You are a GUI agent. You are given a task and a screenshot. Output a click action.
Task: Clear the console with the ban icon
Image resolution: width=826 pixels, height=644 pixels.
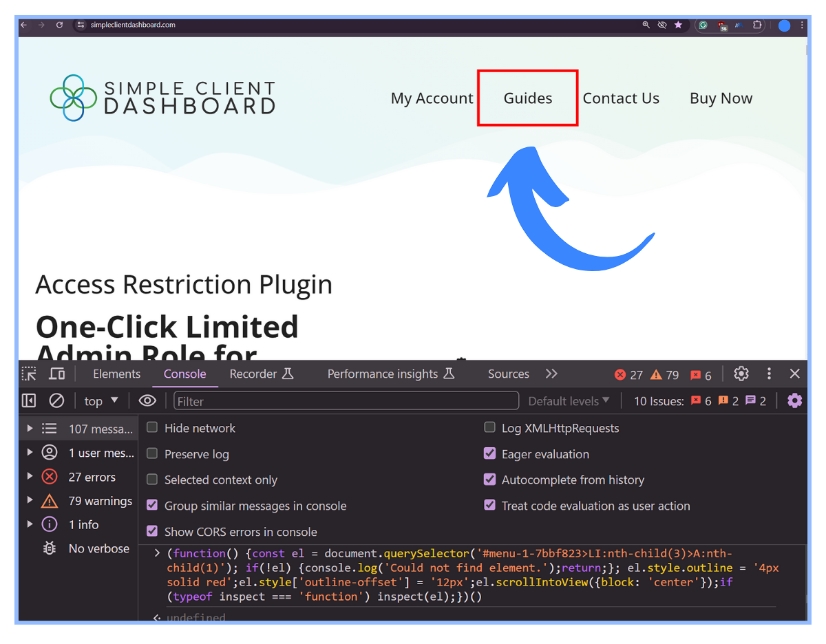[56, 400]
